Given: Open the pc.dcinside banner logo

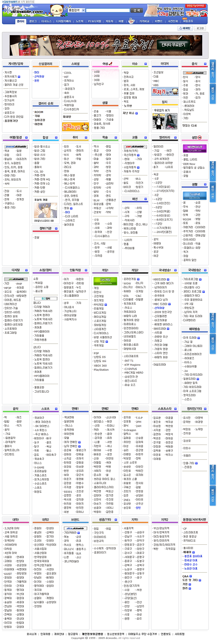Looking at the screenshot, I should tap(16, 279).
